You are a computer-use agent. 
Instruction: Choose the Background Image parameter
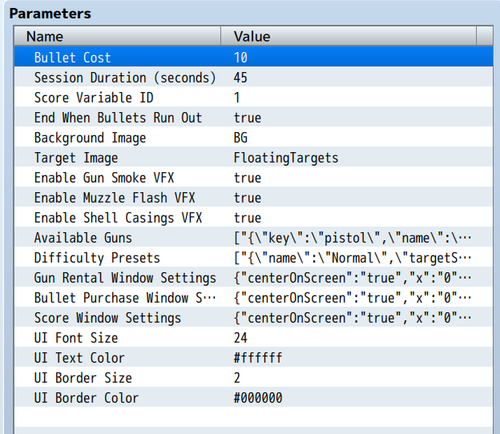253,137
